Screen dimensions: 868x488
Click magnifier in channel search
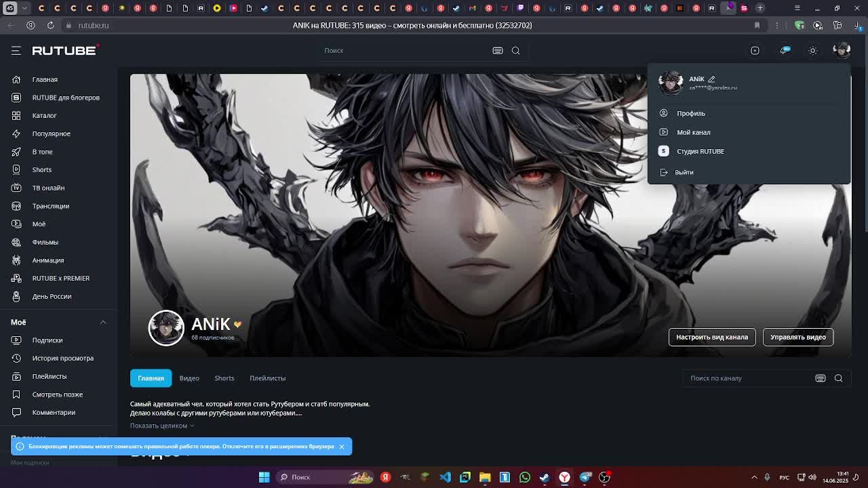pyautogui.click(x=838, y=378)
